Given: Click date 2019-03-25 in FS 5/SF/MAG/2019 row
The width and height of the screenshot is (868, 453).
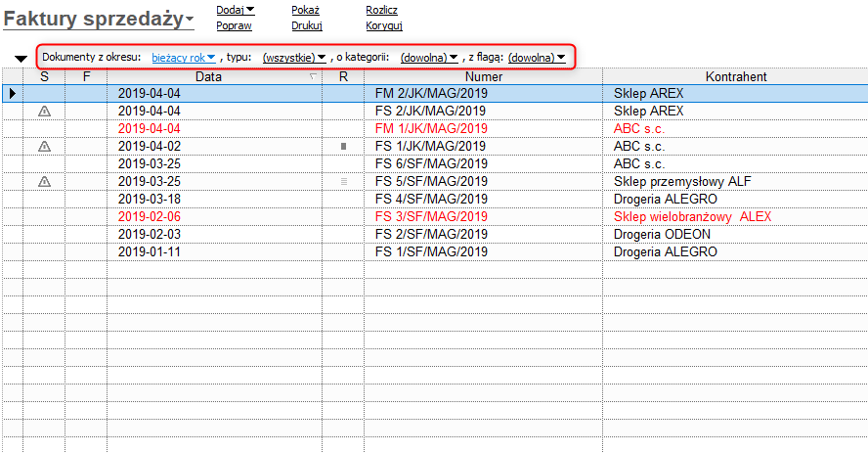Looking at the screenshot, I should tap(149, 181).
